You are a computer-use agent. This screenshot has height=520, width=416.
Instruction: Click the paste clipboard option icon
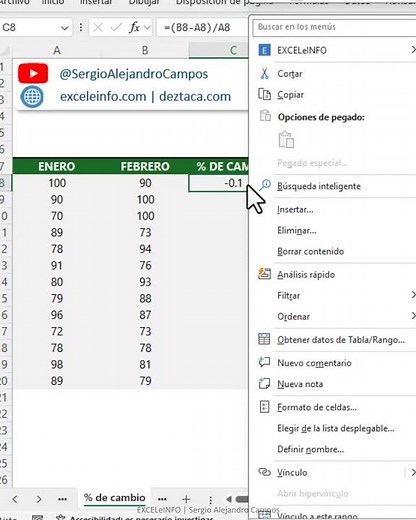point(286,140)
